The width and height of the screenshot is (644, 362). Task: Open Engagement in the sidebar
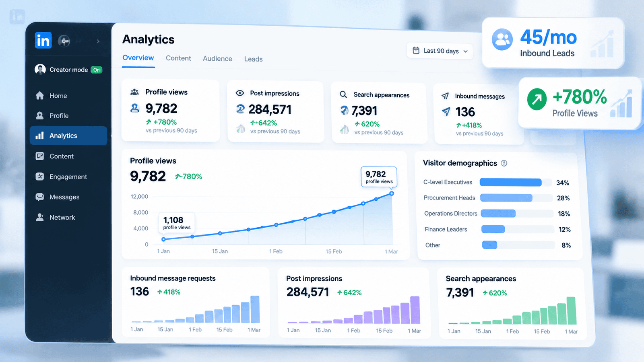pos(68,177)
